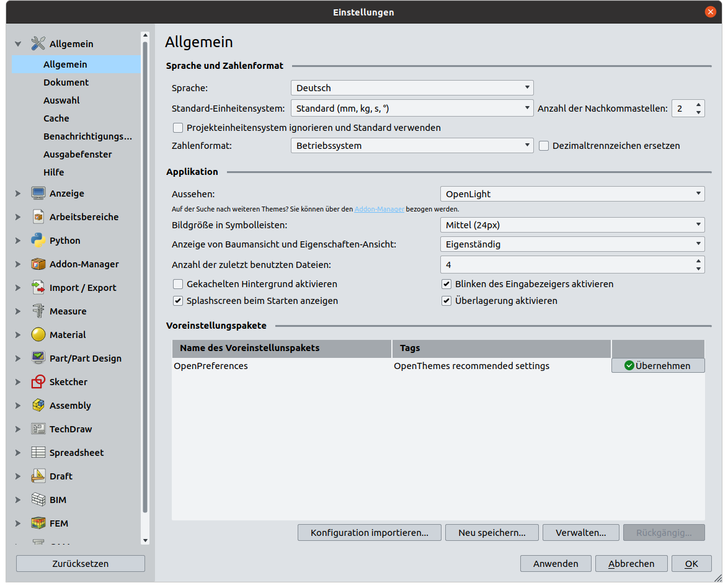Select the Sketcher workbench icon
The height and width of the screenshot is (588, 728).
pyautogui.click(x=38, y=382)
